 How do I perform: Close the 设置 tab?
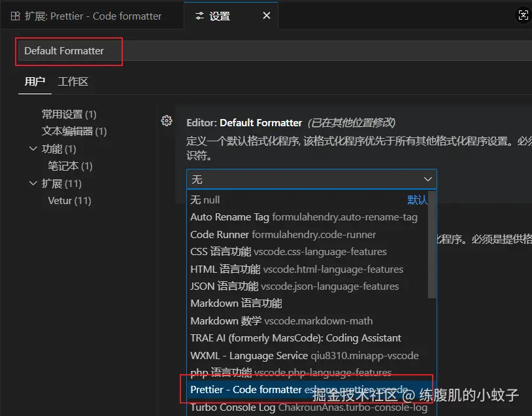tap(267, 16)
